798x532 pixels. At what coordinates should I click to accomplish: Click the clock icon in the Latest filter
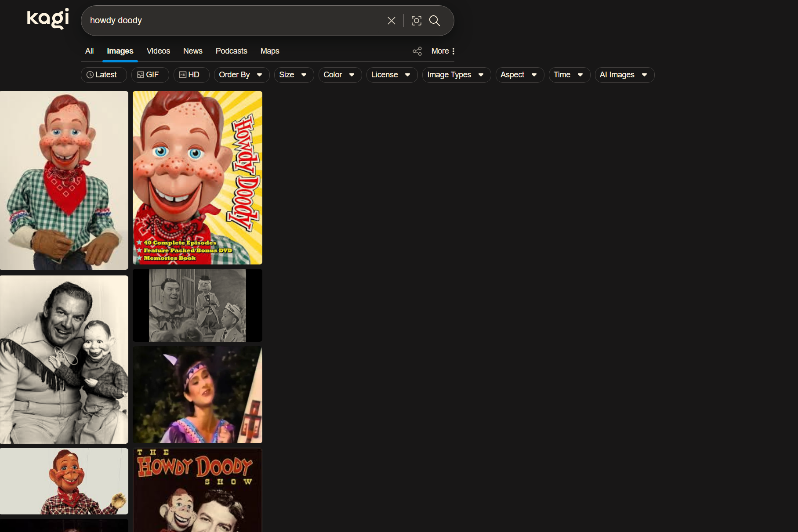point(90,75)
